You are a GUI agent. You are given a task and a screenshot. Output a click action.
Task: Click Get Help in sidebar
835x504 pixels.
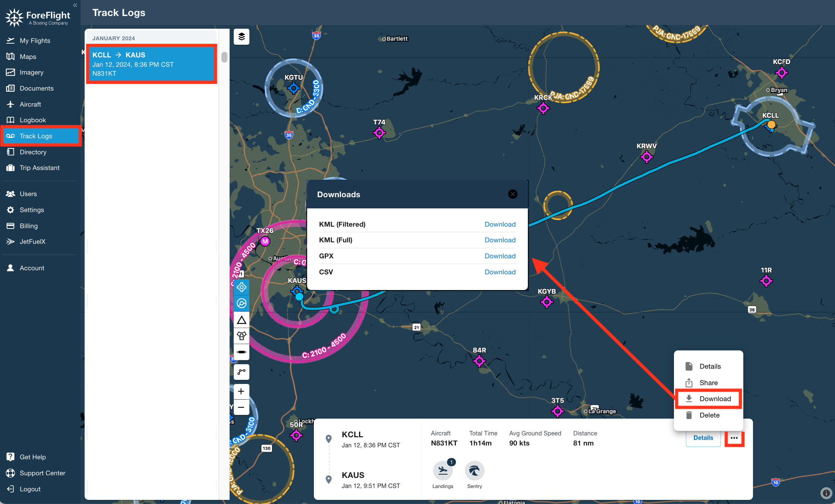pos(32,457)
